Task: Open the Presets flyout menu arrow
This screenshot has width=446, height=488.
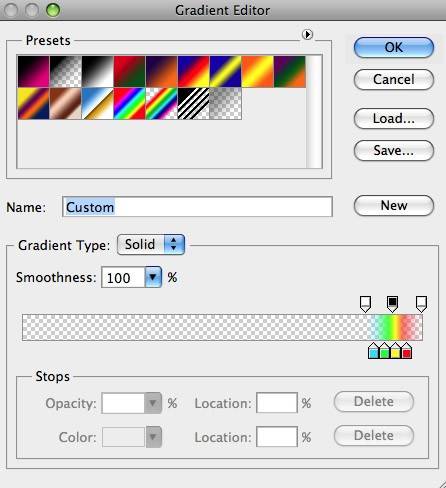Action: coord(307,34)
